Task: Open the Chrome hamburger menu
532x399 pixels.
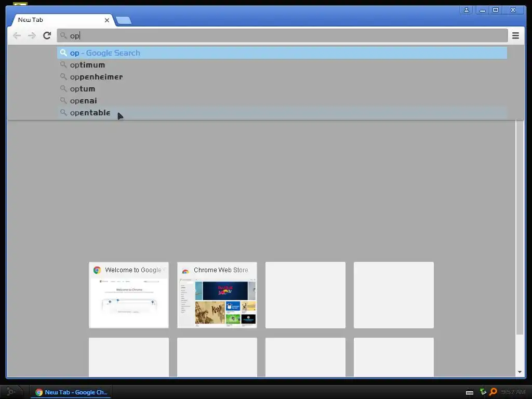Action: click(x=515, y=35)
